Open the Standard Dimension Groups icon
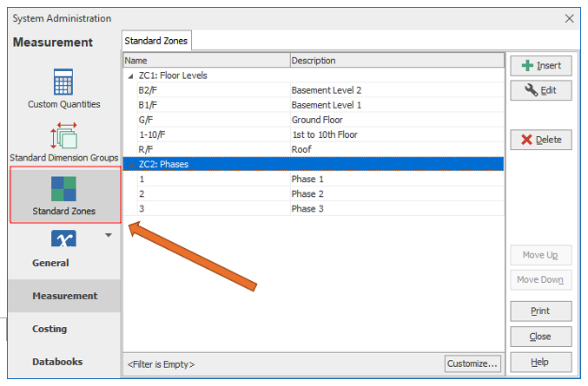The height and width of the screenshot is (386, 588). [x=63, y=135]
